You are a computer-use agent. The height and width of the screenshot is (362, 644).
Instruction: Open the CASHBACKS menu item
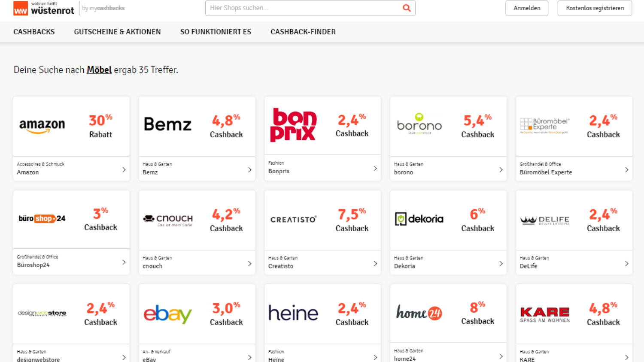coord(34,32)
